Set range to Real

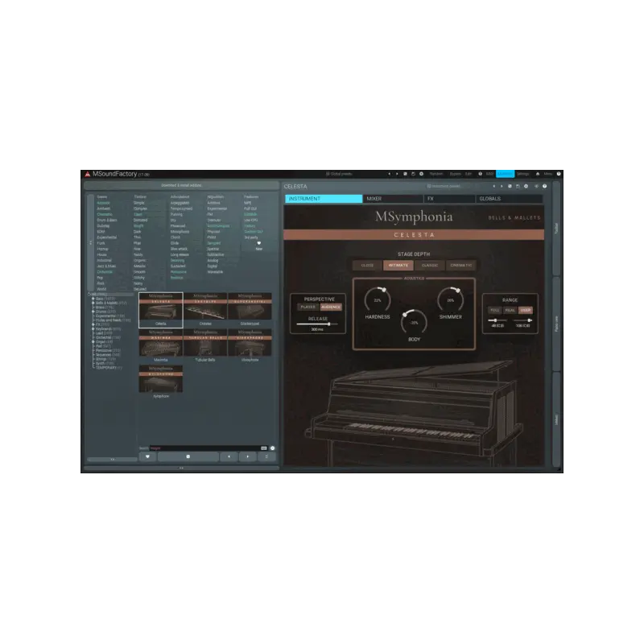(x=510, y=310)
